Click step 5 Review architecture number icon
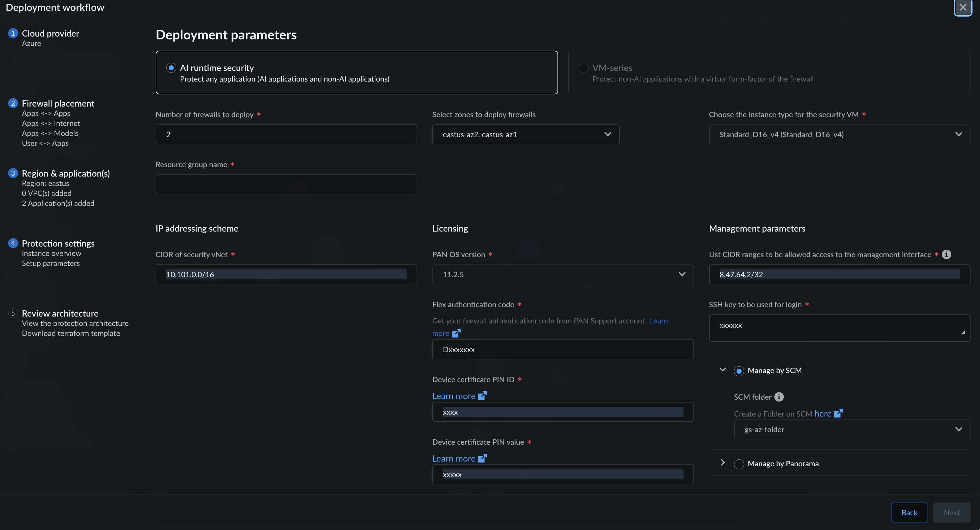Screen dimensions: 980x530 coord(13,313)
